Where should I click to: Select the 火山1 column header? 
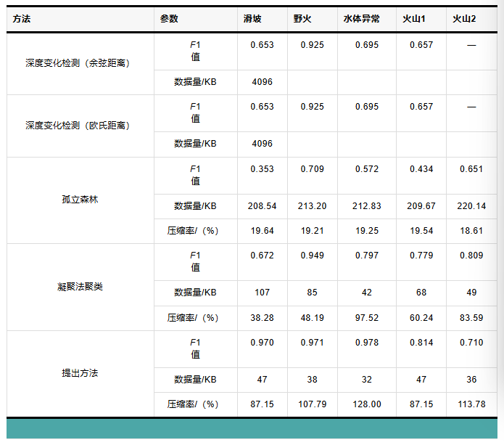click(415, 19)
